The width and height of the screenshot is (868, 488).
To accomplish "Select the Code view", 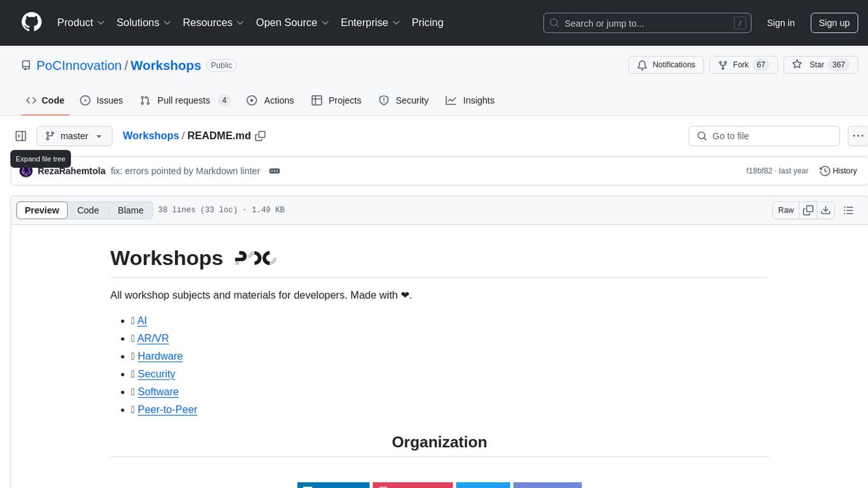I will click(88, 210).
